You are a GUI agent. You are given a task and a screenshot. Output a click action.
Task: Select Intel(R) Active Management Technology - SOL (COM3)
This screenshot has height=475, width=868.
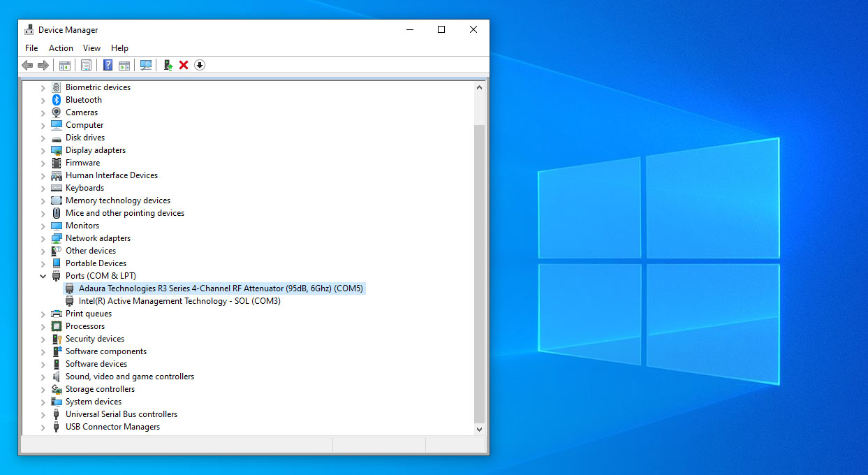179,301
